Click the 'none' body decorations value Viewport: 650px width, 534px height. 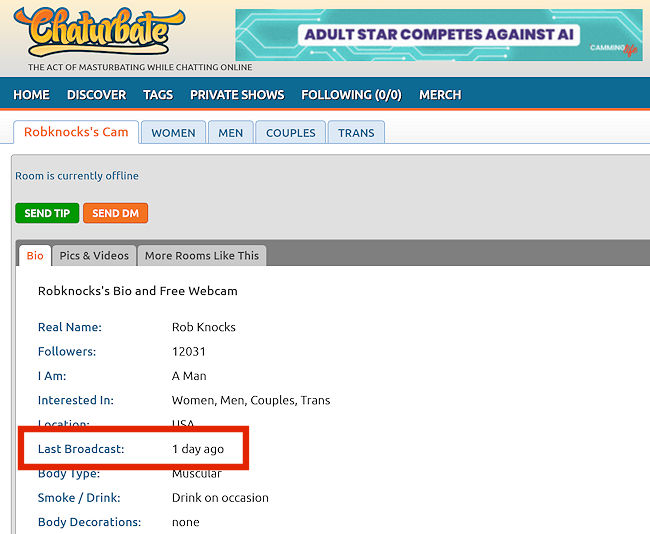click(186, 522)
